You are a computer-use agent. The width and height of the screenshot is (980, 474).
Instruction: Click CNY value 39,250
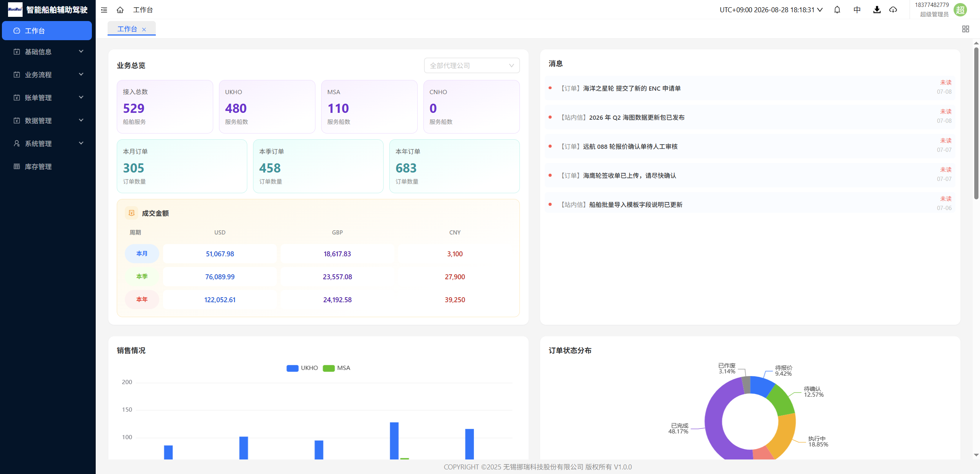pyautogui.click(x=455, y=300)
